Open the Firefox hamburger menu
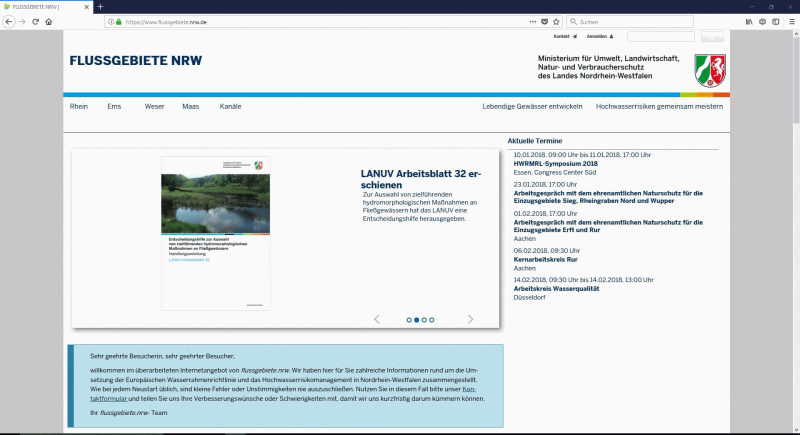The height and width of the screenshot is (435, 800). (792, 22)
